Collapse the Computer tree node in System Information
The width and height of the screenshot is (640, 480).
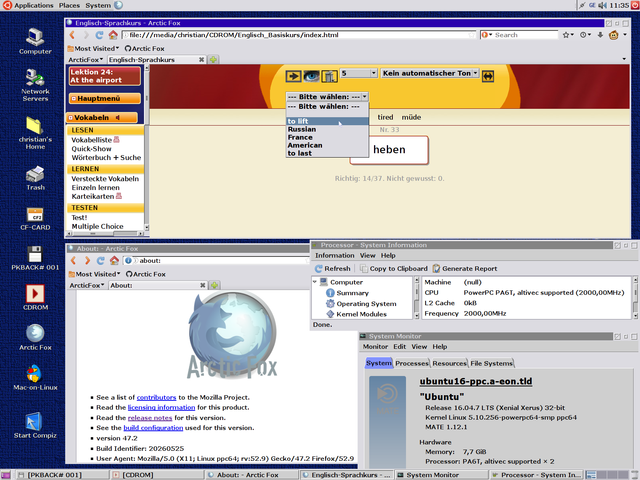point(315,282)
